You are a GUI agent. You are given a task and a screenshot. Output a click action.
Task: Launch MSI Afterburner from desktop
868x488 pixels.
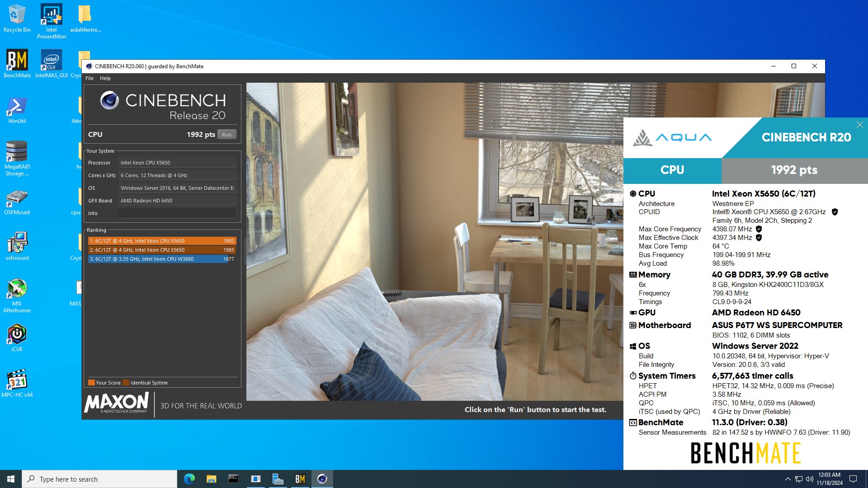17,296
